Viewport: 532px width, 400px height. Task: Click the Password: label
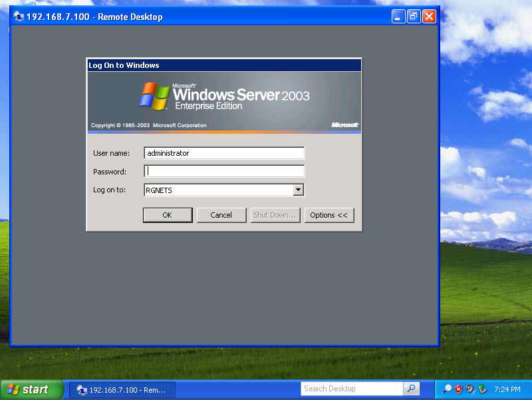click(x=110, y=172)
